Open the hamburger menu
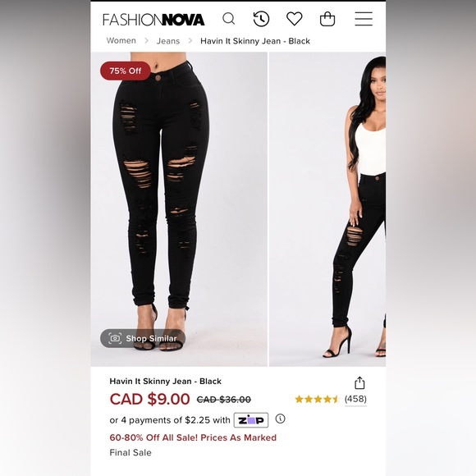476x476 pixels. pyautogui.click(x=364, y=19)
